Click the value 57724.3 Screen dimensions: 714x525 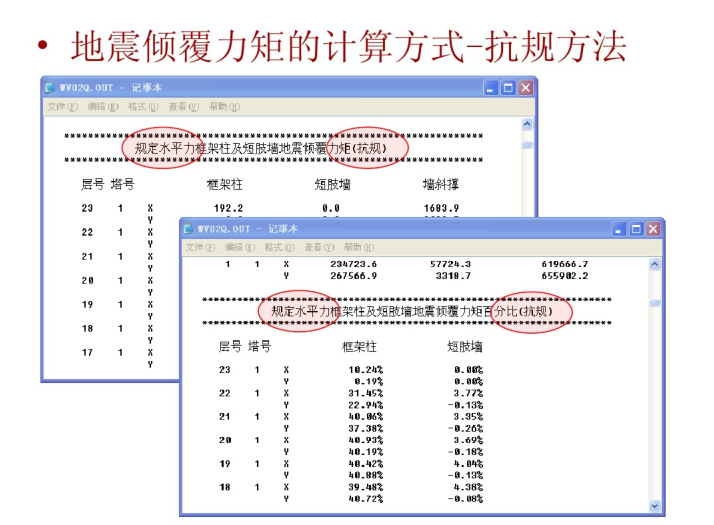coord(450,264)
